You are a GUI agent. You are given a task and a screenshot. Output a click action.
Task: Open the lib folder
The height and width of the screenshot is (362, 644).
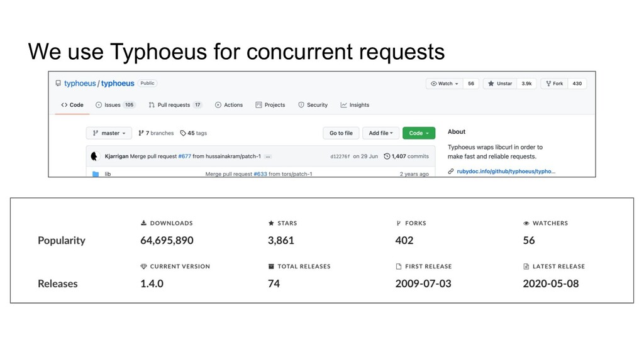[108, 174]
